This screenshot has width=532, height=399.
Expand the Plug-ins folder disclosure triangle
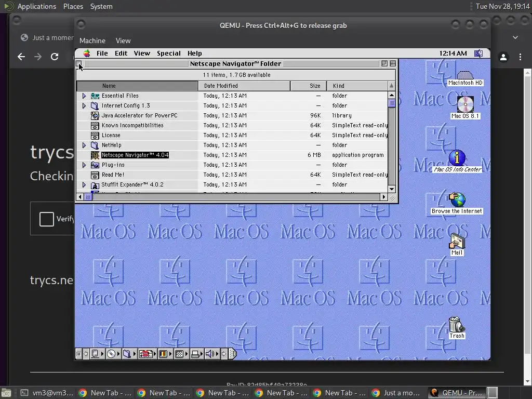84,165
